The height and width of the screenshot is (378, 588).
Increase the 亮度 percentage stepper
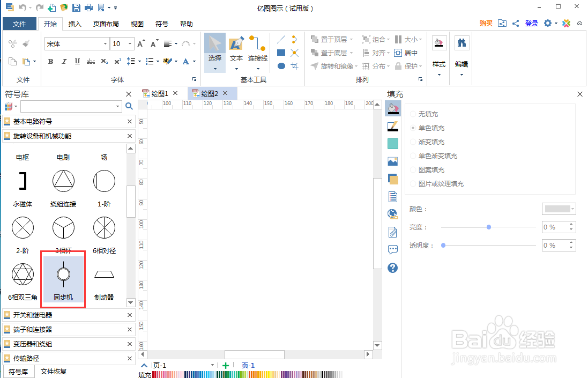click(571, 224)
